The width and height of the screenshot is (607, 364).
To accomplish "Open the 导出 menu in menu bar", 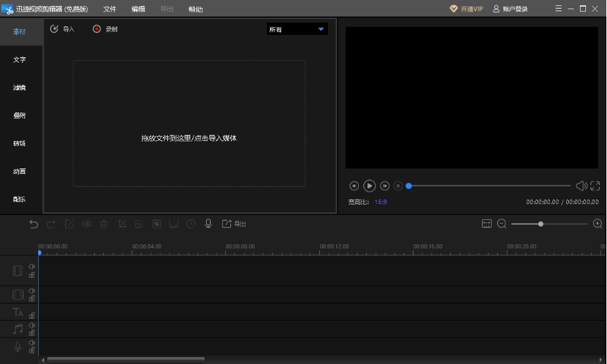I will tap(167, 9).
